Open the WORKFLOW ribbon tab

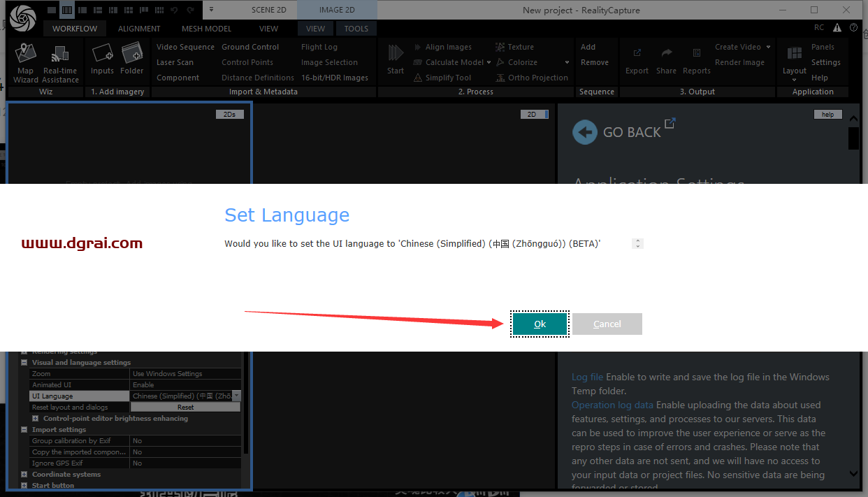(75, 29)
